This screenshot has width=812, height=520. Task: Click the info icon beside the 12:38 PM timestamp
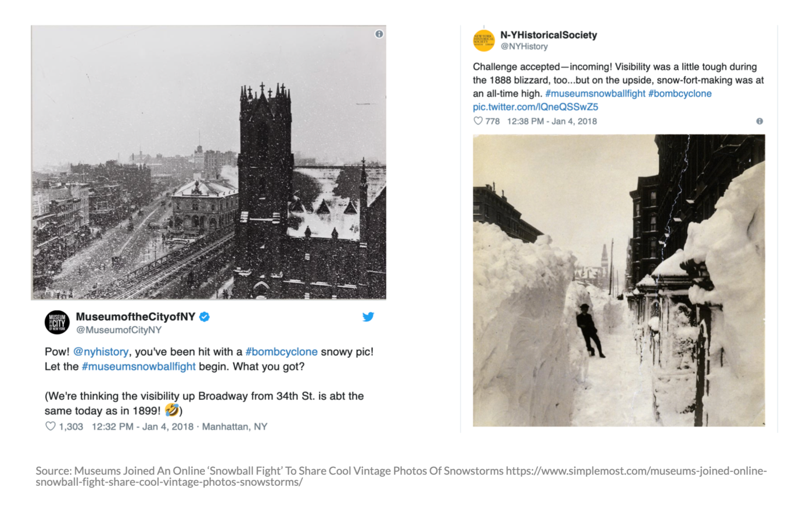click(759, 121)
